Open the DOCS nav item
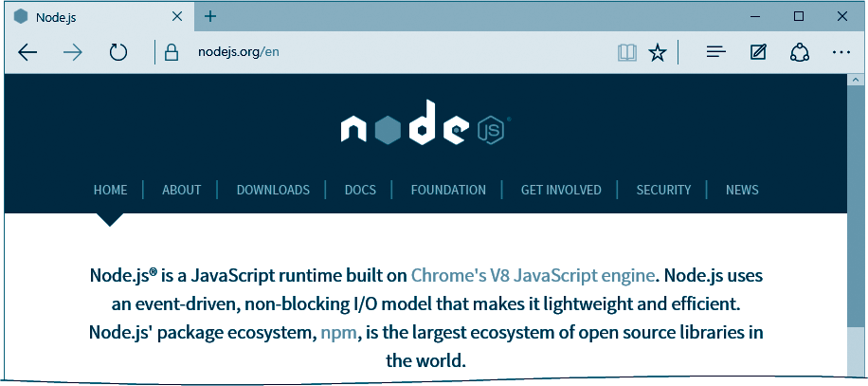 [360, 190]
